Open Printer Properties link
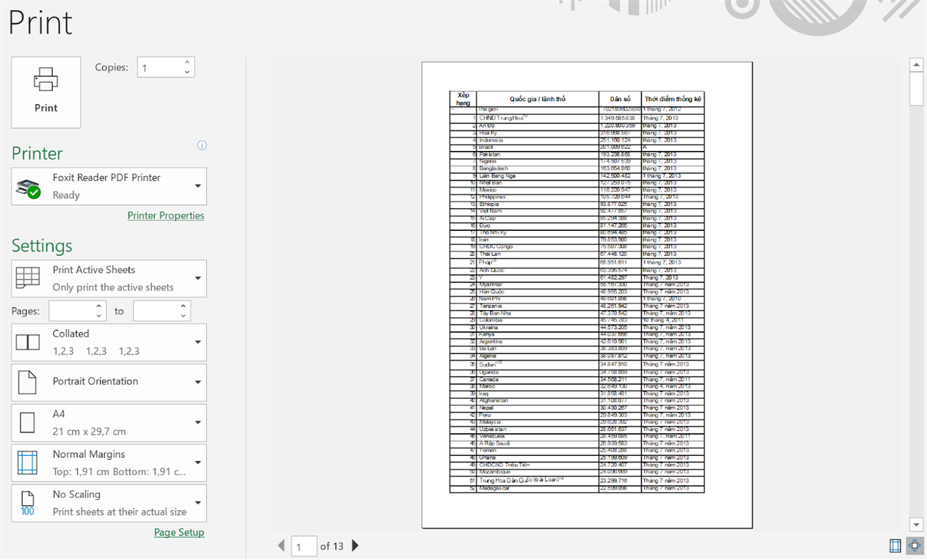 [165, 215]
